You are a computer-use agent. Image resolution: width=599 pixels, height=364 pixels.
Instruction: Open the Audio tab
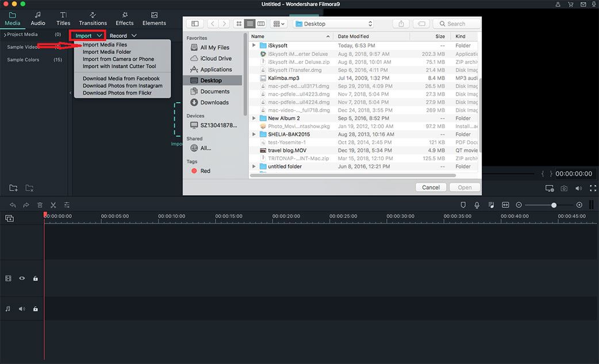point(38,19)
